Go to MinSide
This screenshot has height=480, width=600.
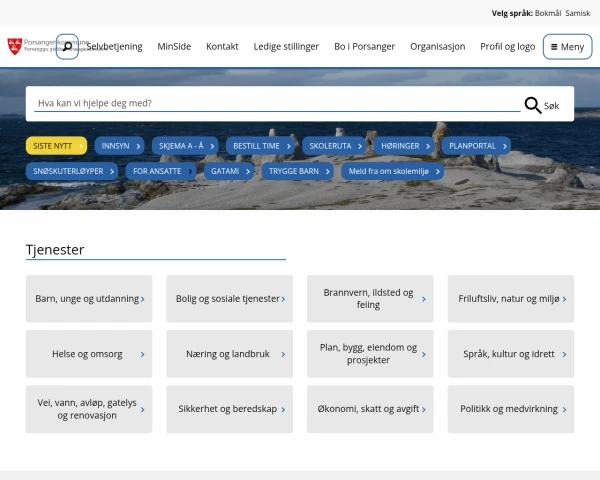click(174, 46)
